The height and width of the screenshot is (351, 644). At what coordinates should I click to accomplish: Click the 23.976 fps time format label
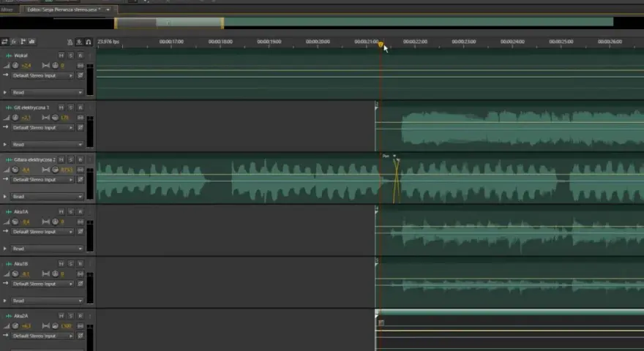(108, 42)
